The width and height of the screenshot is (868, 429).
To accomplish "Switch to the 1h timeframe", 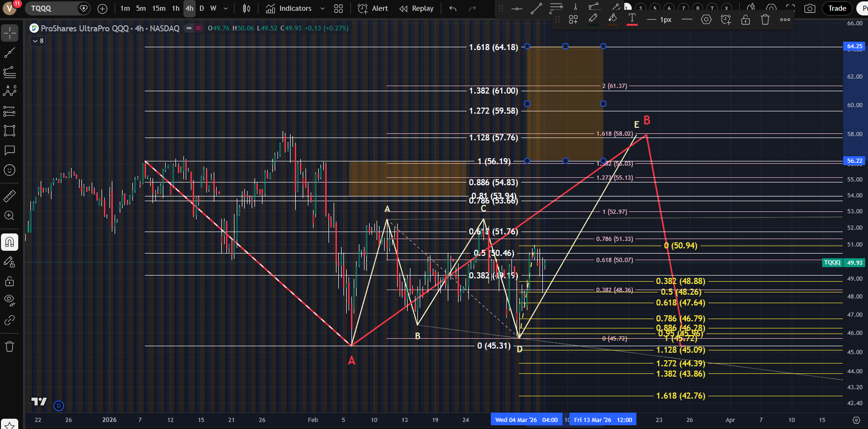I will point(175,8).
